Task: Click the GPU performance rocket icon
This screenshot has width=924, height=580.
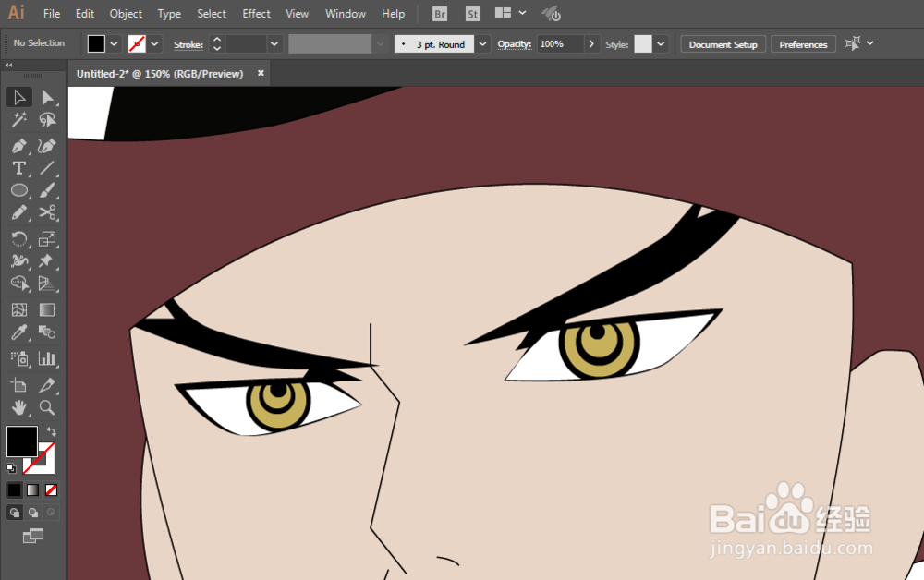Action: [552, 14]
